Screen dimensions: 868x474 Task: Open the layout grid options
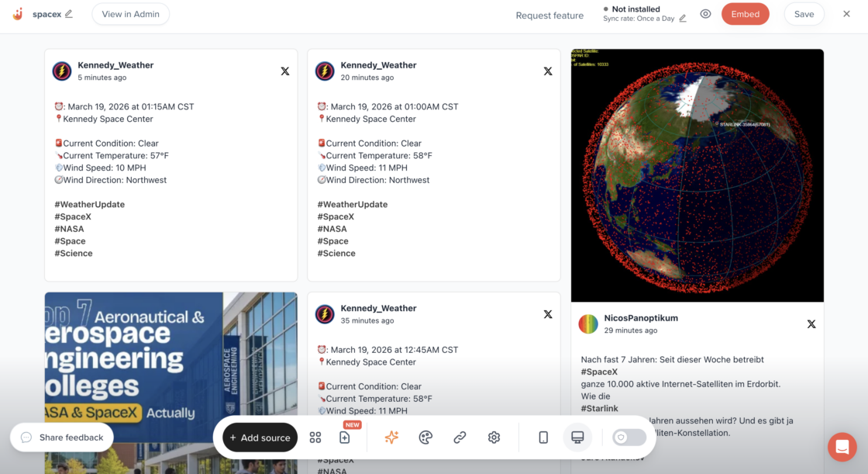pos(315,438)
